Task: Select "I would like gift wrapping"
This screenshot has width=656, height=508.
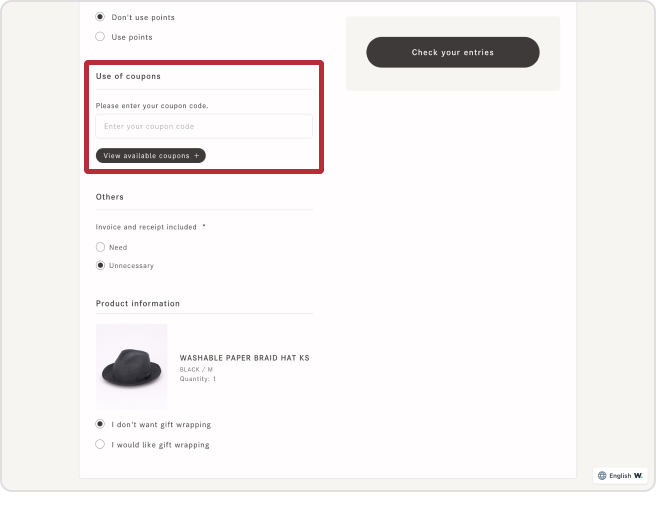Action: (100, 444)
